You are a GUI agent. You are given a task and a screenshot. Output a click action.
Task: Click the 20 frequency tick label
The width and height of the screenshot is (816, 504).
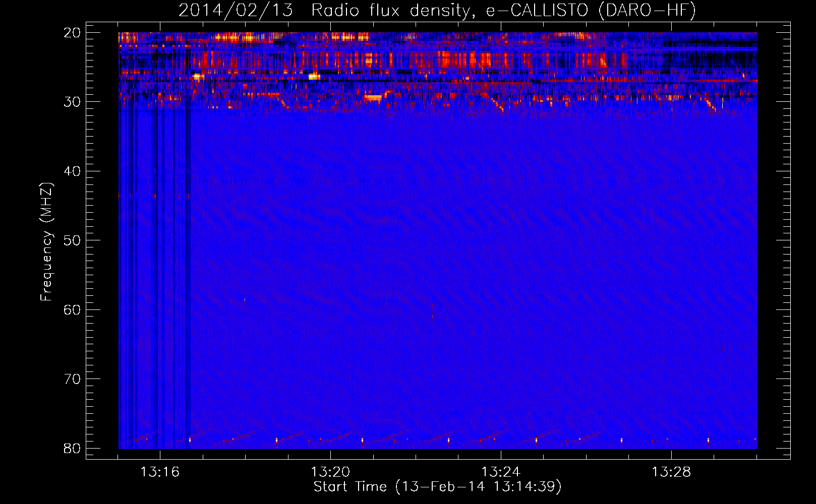[72, 33]
